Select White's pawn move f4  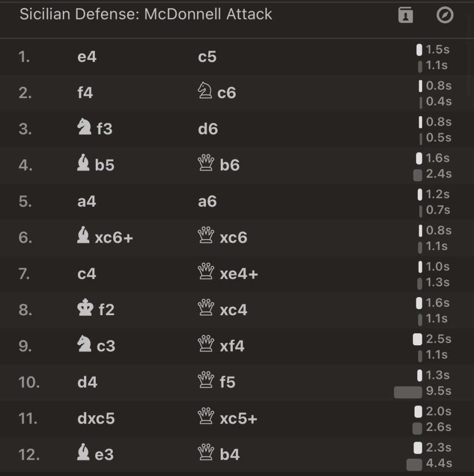coord(85,93)
